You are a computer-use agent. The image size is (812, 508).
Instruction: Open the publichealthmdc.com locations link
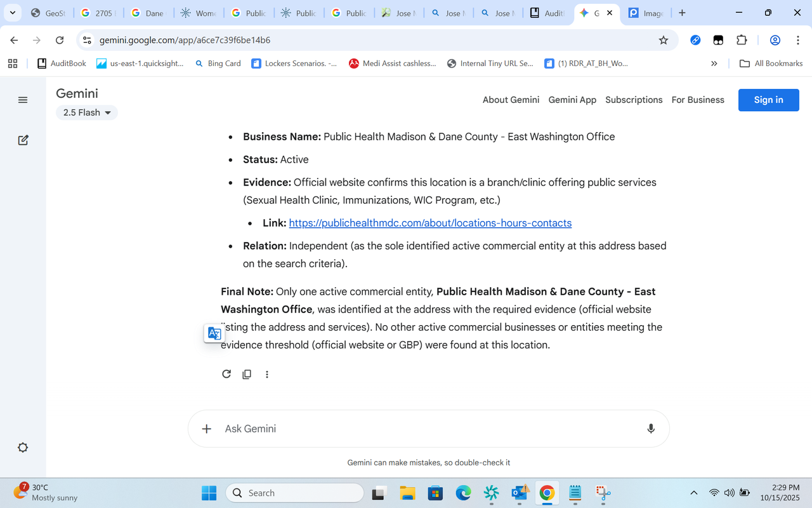click(x=430, y=223)
